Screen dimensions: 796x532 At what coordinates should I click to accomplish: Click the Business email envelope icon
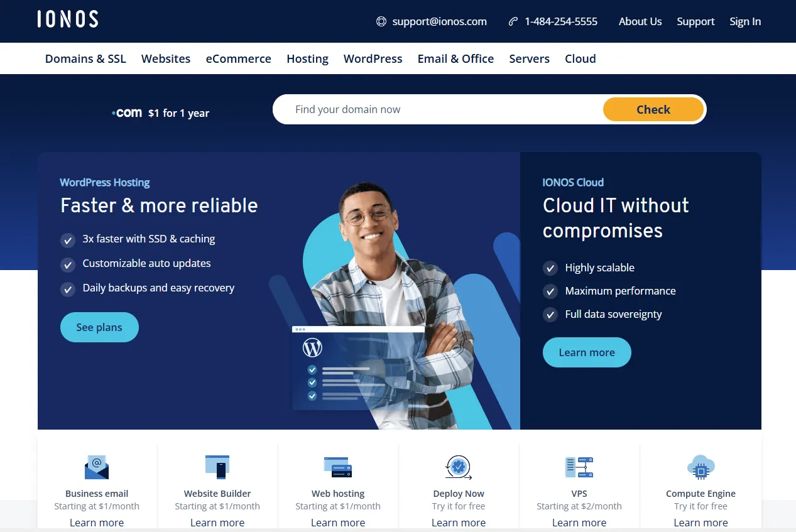[x=97, y=467]
